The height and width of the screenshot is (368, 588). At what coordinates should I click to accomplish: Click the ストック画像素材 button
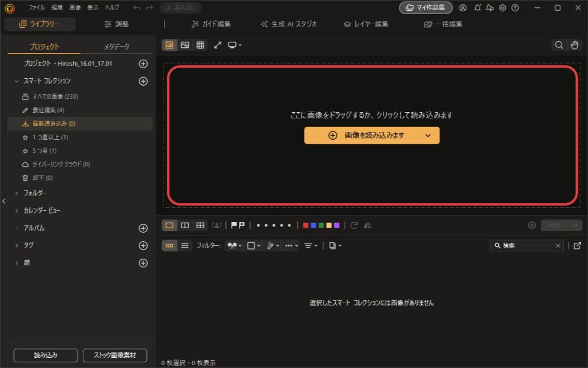(x=115, y=355)
